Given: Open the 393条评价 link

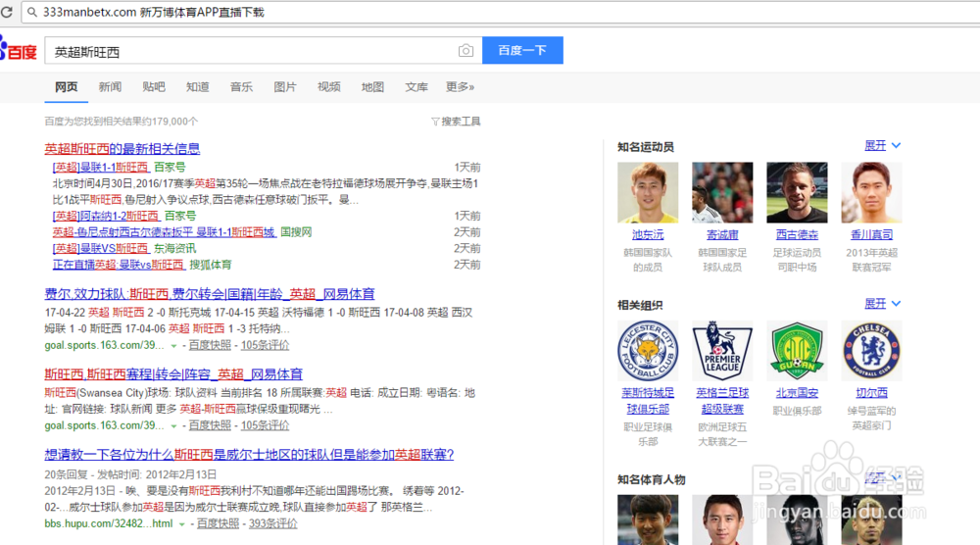Looking at the screenshot, I should 273,523.
